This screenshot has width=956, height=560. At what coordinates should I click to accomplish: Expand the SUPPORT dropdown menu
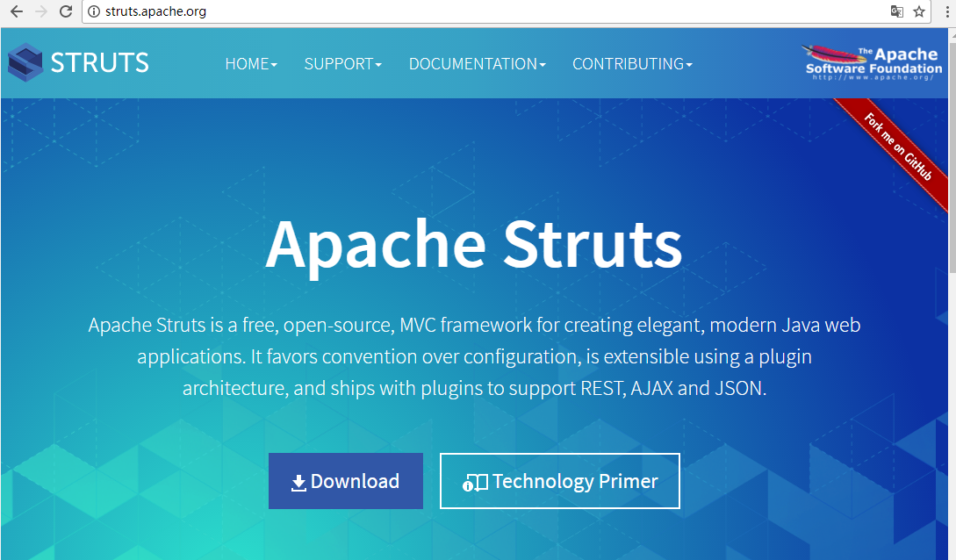(x=342, y=63)
